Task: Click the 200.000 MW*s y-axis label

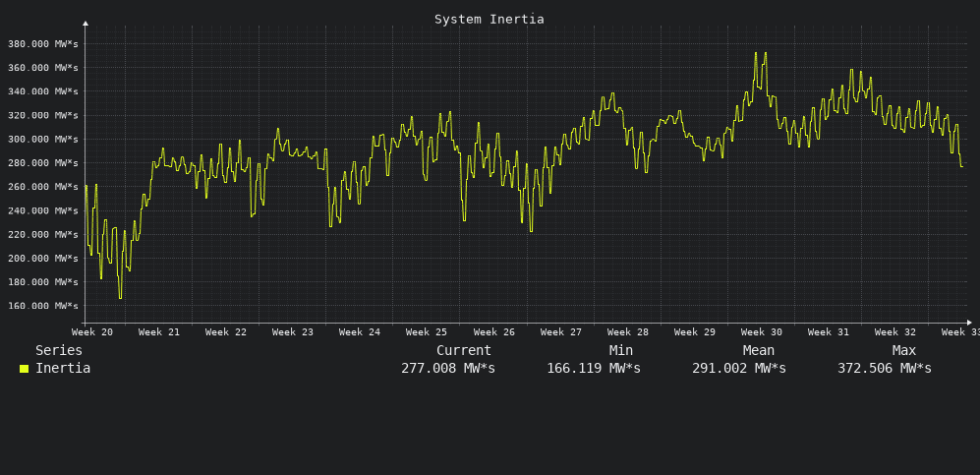Action: click(x=43, y=258)
